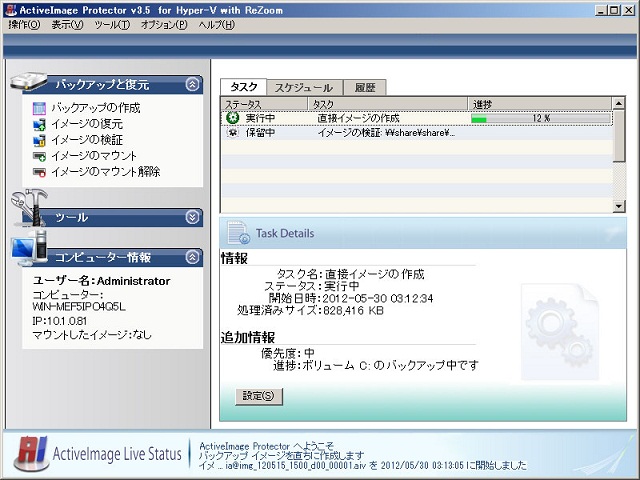Screen dimensions: 640x480
Task: Sort by ステータス column header
Action: [264, 104]
